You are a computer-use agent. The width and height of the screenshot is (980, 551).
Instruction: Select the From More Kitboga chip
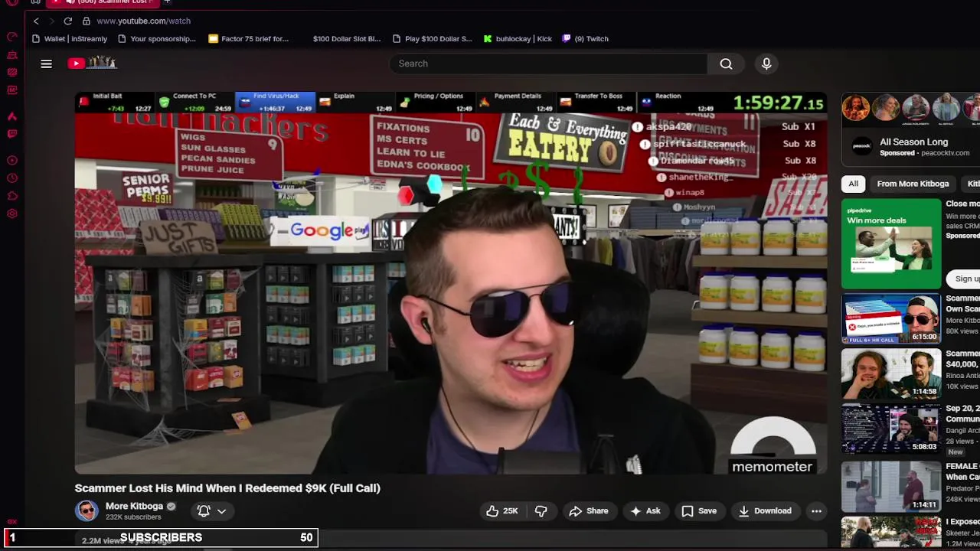tap(913, 184)
